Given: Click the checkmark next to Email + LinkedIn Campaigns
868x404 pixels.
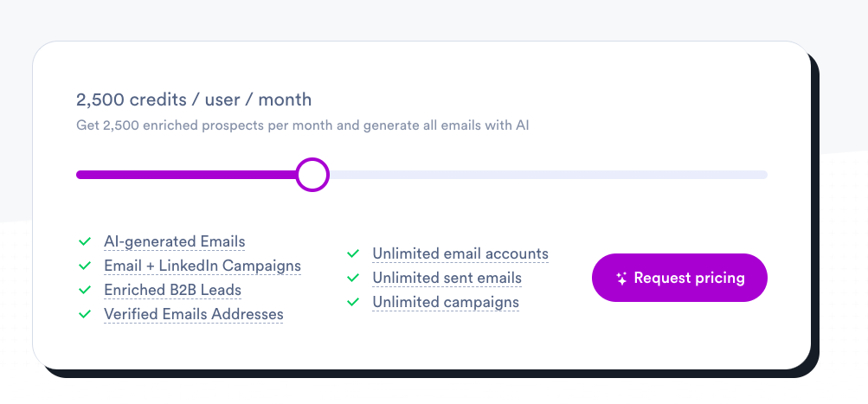Looking at the screenshot, I should (x=85, y=266).
